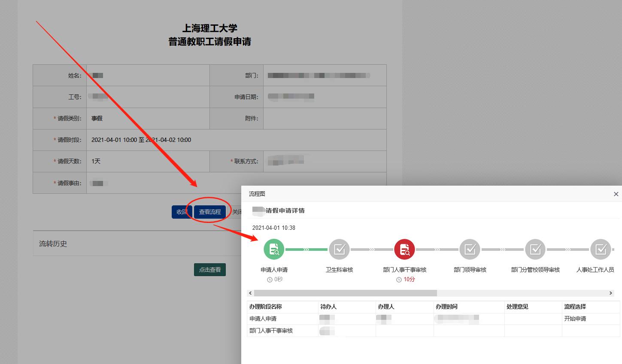The width and height of the screenshot is (622, 364).
Task: Click the 部门领导审核 step label
Action: coord(470,270)
